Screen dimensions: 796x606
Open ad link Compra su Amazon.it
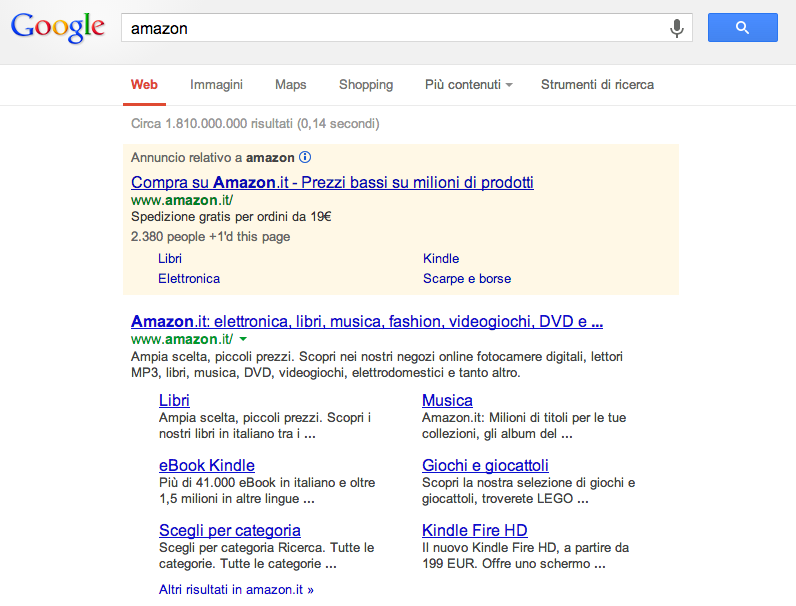332,182
